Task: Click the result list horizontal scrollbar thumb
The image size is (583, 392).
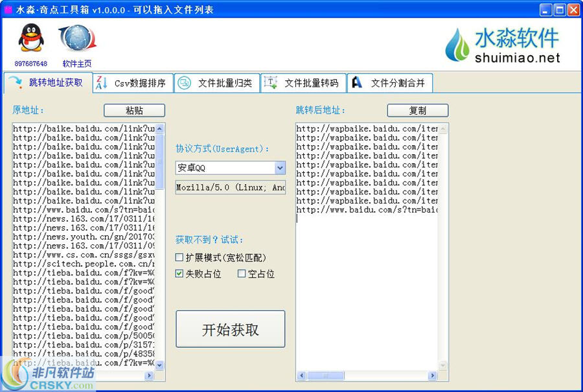Action: tap(326, 376)
